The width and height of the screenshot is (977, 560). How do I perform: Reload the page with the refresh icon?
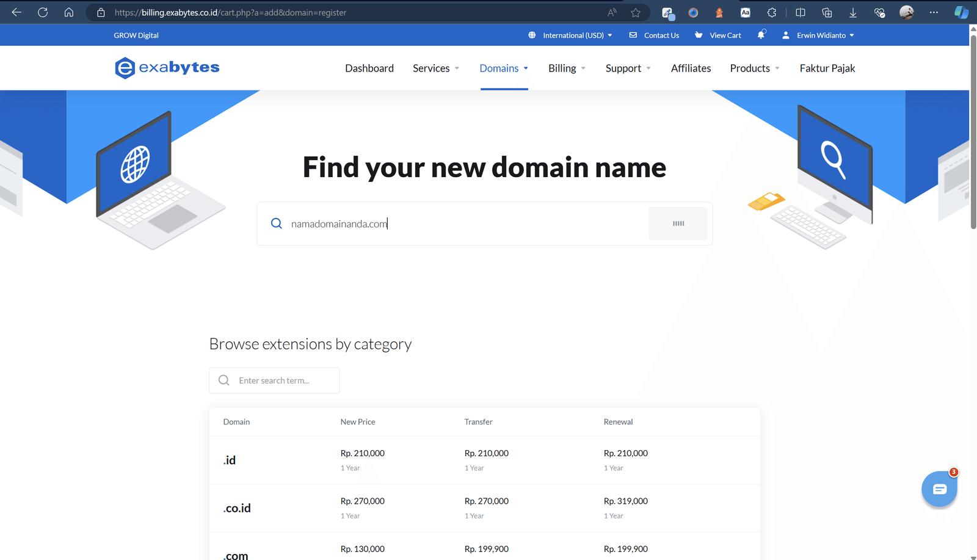coord(43,12)
